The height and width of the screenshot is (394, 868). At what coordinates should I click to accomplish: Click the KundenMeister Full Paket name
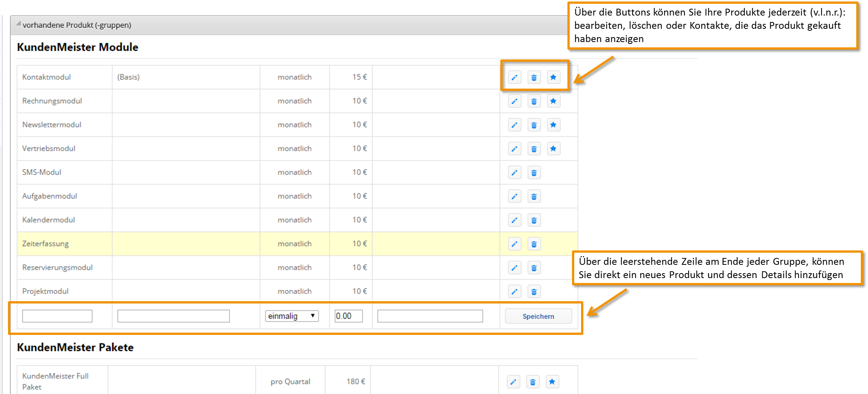55,381
